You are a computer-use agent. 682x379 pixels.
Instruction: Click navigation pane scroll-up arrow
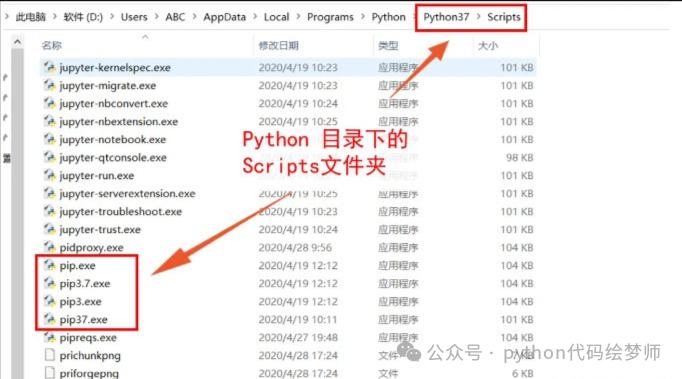(17, 42)
